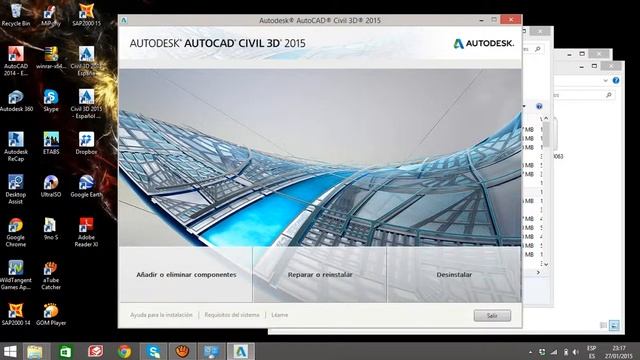Select the Autodesk 360 desktop icon
The width and height of the screenshot is (640, 360).
16,101
